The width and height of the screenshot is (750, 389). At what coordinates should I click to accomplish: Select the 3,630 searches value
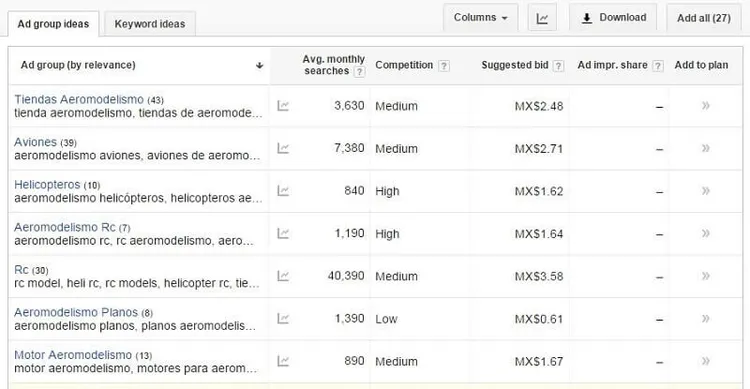[x=349, y=106]
